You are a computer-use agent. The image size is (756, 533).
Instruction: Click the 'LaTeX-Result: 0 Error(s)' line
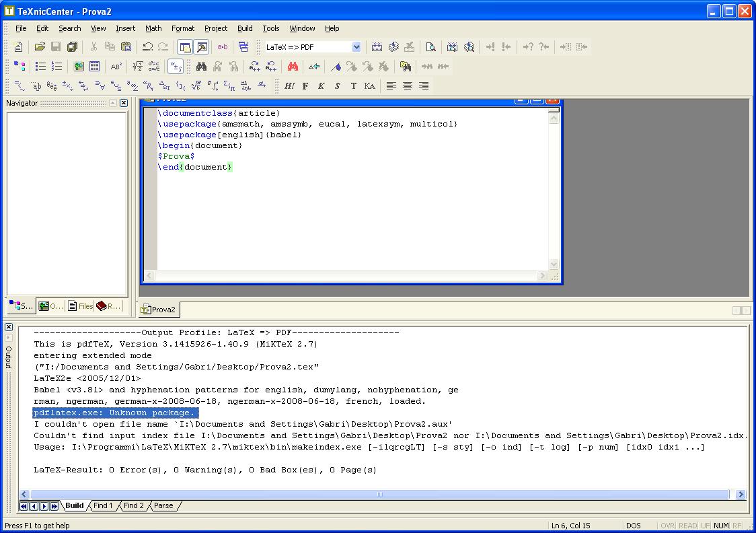(x=205, y=470)
